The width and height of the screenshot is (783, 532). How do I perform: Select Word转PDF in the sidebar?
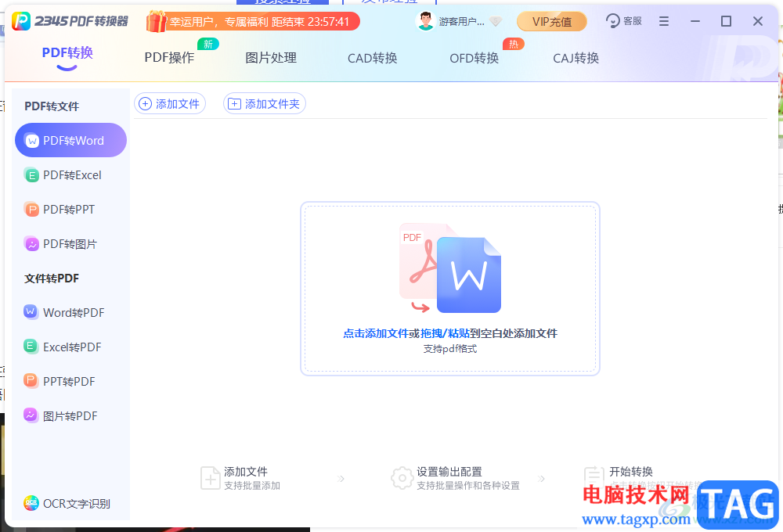tap(71, 312)
